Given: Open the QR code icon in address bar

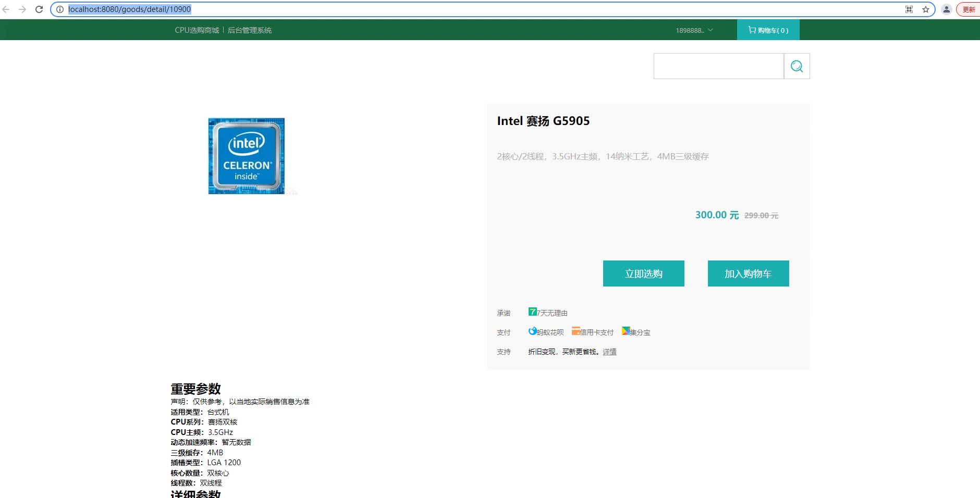Looking at the screenshot, I should 909,9.
